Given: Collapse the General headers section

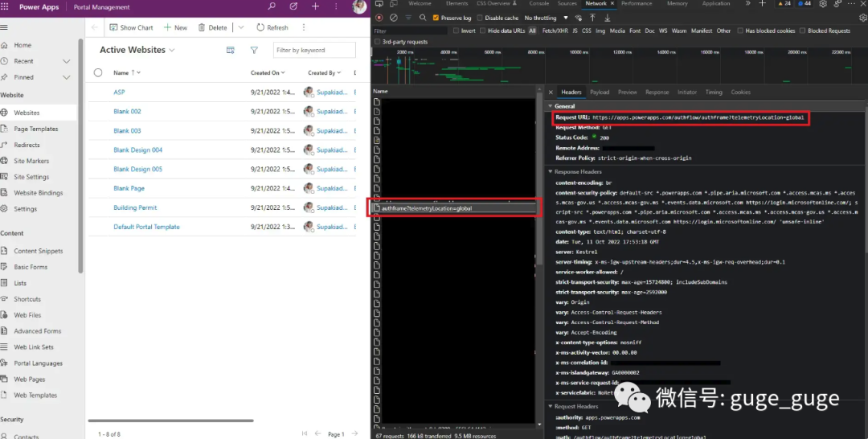Looking at the screenshot, I should pyautogui.click(x=551, y=106).
